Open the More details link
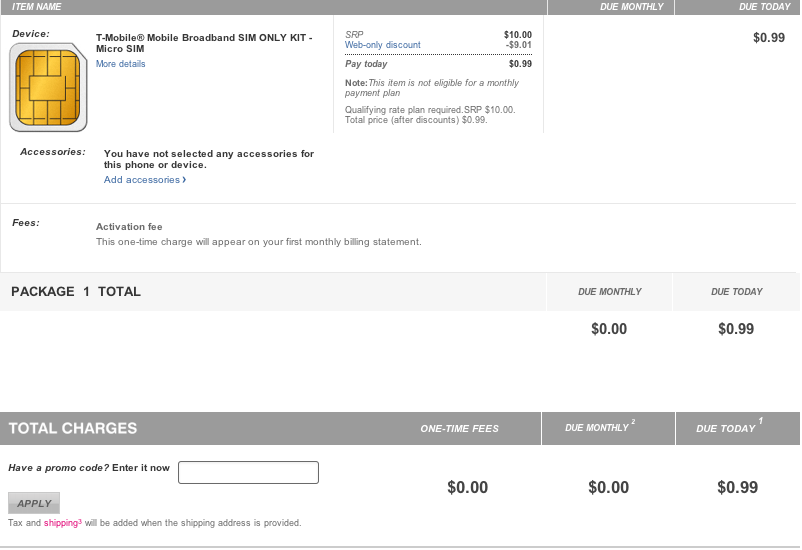 pyautogui.click(x=121, y=64)
